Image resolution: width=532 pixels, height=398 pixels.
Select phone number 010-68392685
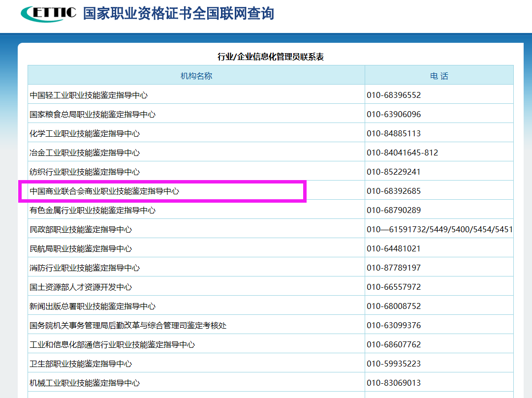(x=394, y=191)
